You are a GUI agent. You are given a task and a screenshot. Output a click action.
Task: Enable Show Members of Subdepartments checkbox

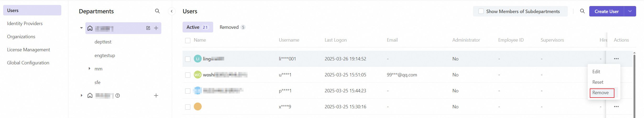[x=481, y=12]
